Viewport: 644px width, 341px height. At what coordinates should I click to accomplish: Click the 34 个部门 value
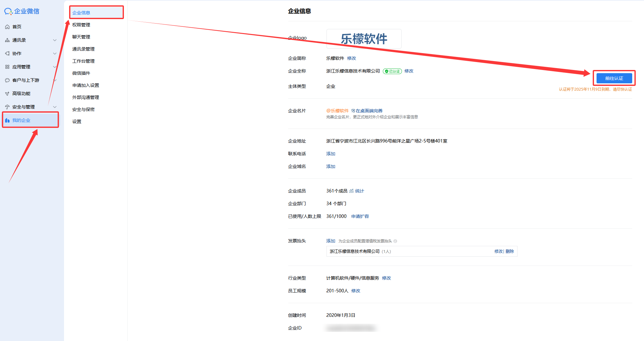pos(336,204)
